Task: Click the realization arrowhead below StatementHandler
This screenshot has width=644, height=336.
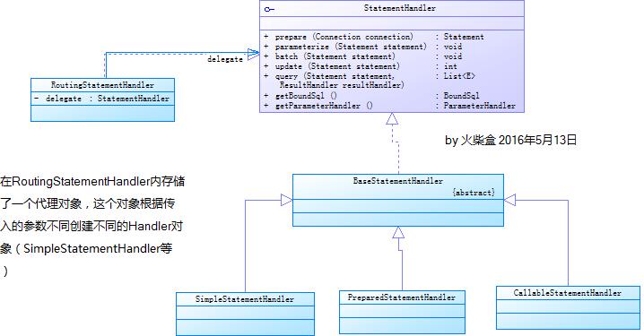Action: [x=392, y=118]
